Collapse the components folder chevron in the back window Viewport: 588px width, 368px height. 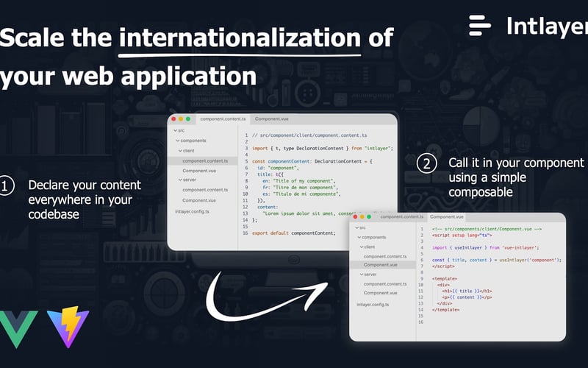(x=178, y=141)
